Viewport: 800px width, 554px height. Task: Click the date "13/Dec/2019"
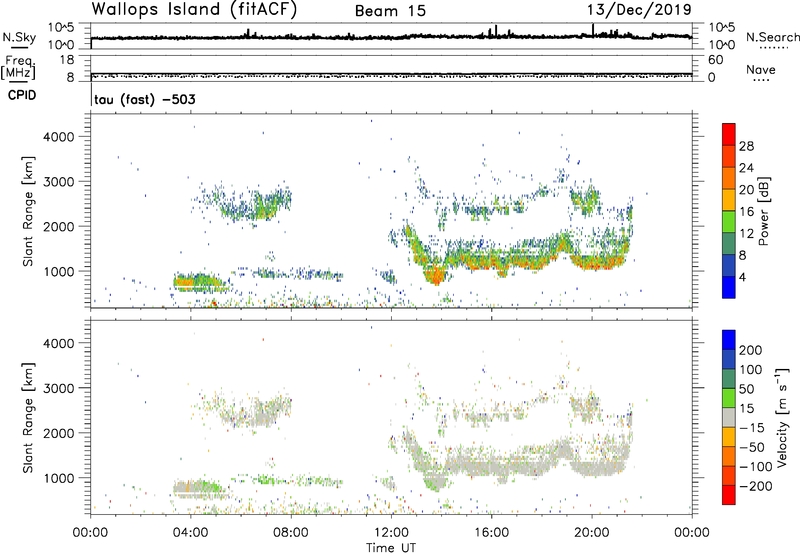point(639,9)
